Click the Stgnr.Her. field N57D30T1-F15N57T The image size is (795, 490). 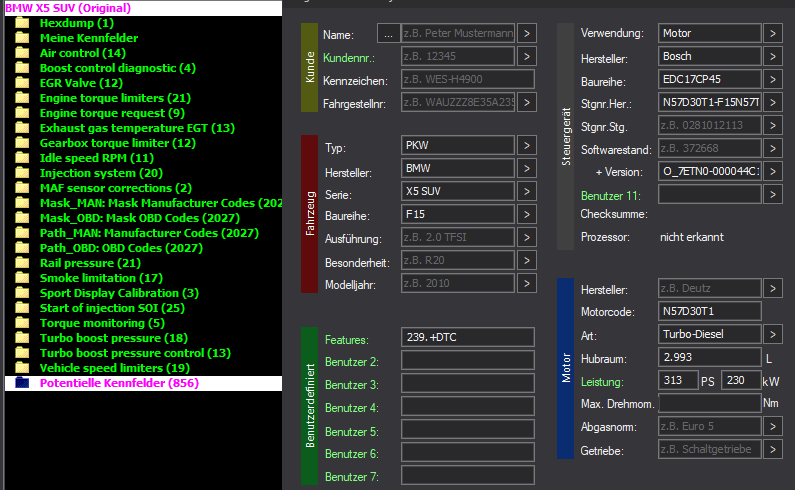pyautogui.click(x=710, y=102)
